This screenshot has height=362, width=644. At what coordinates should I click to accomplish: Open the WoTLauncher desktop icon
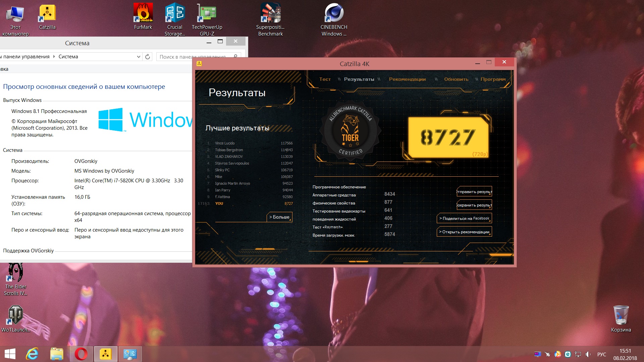(x=15, y=319)
